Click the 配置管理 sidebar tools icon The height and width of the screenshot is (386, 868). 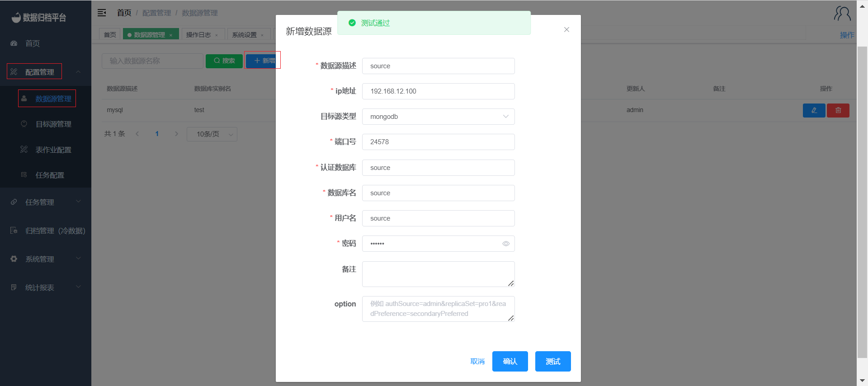click(14, 72)
